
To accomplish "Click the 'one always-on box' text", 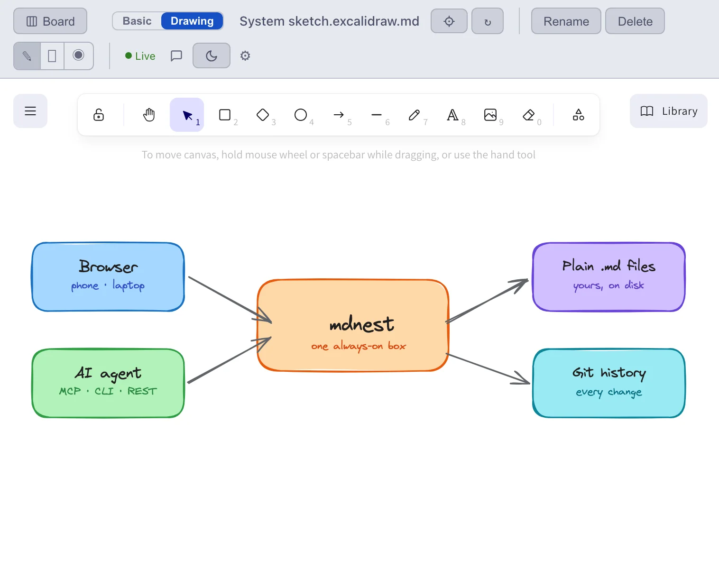I will coord(359,346).
